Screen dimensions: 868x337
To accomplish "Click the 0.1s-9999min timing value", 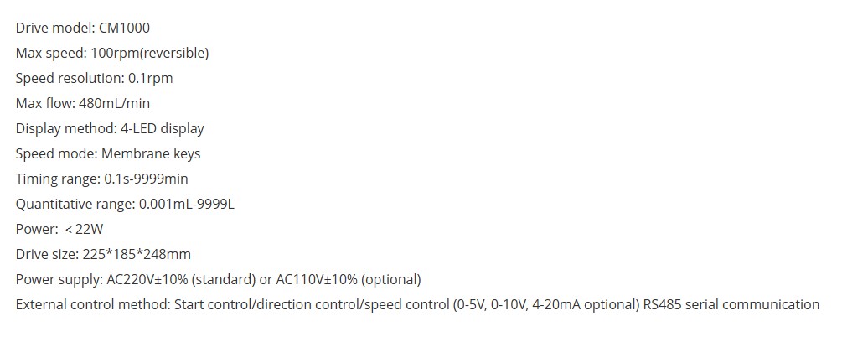I will pyautogui.click(x=146, y=179).
